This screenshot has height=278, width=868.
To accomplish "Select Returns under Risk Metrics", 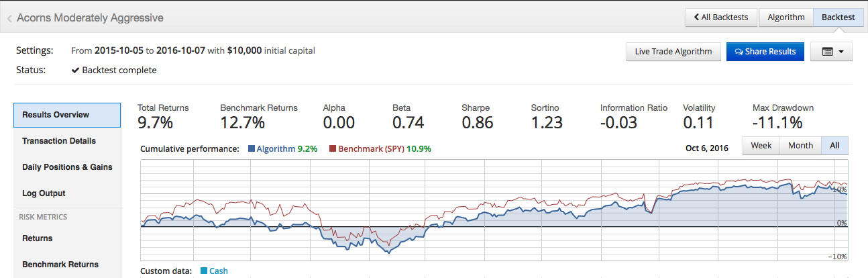I will pyautogui.click(x=38, y=238).
